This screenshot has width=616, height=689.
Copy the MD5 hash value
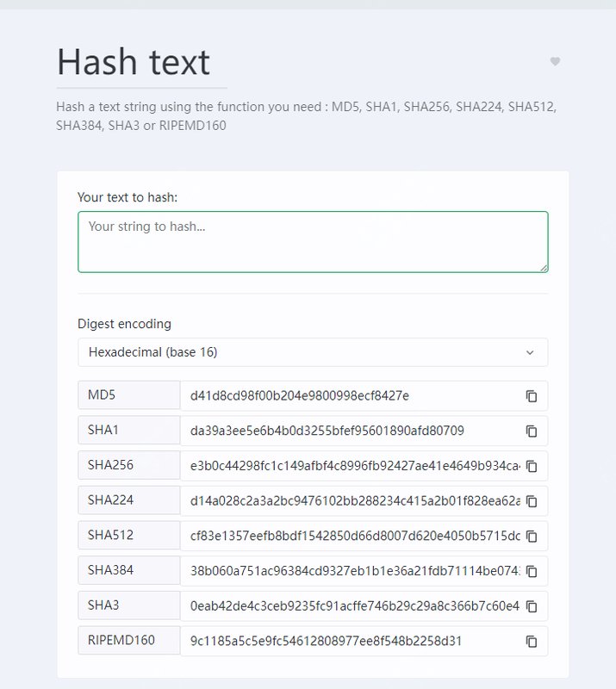click(x=532, y=396)
